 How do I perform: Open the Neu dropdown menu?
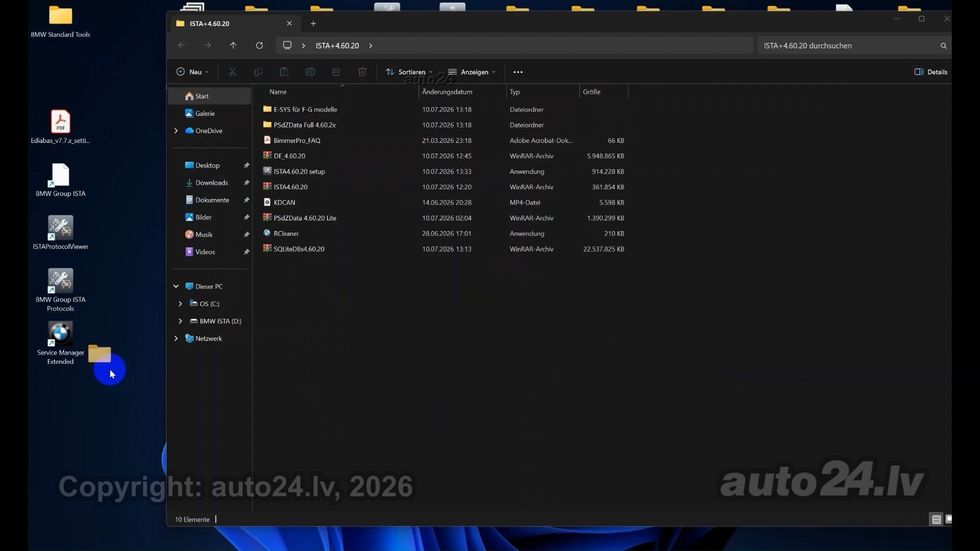(x=192, y=72)
